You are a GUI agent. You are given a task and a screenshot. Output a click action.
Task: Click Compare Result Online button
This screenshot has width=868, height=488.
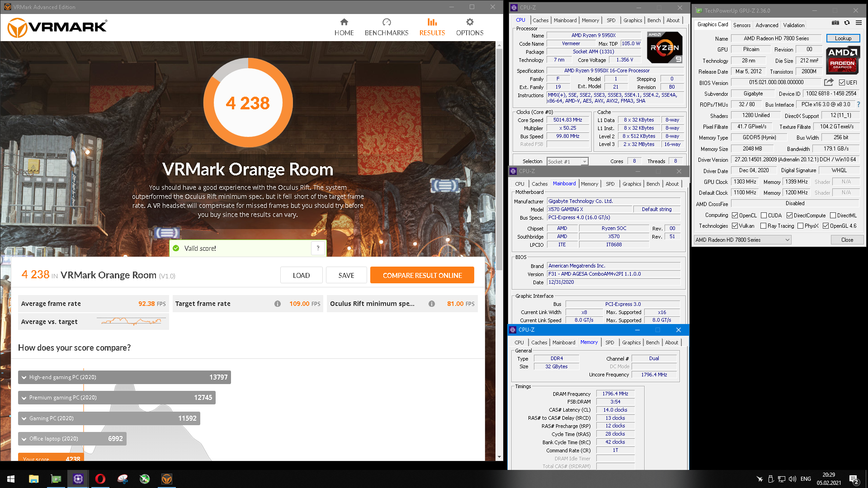[x=422, y=275]
